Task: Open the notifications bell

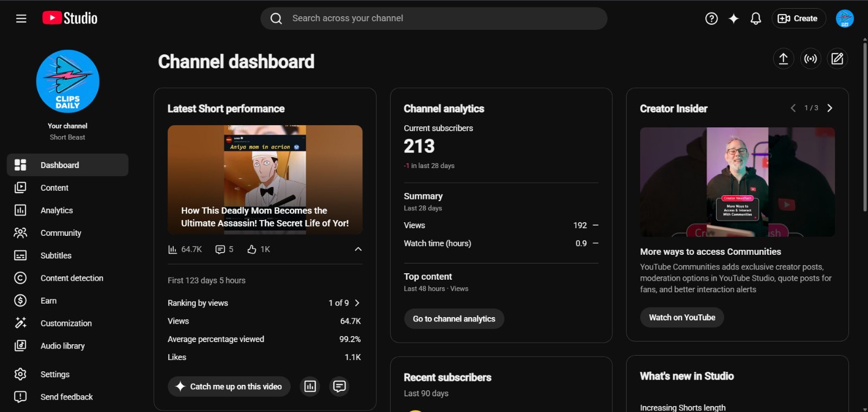Action: click(756, 18)
